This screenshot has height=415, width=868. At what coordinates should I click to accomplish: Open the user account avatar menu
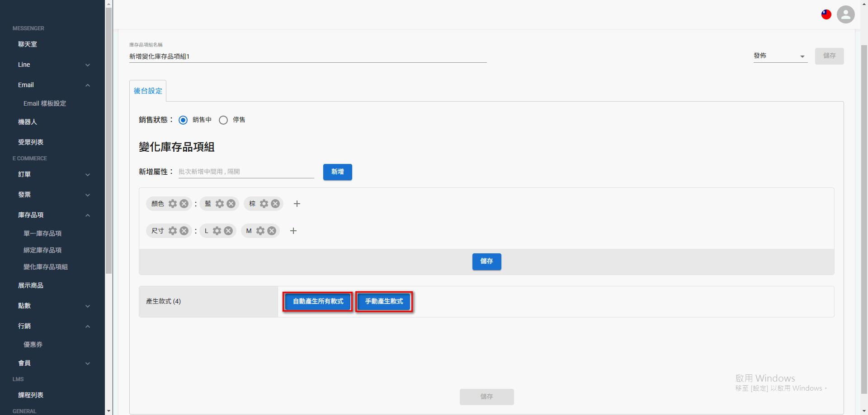point(846,14)
